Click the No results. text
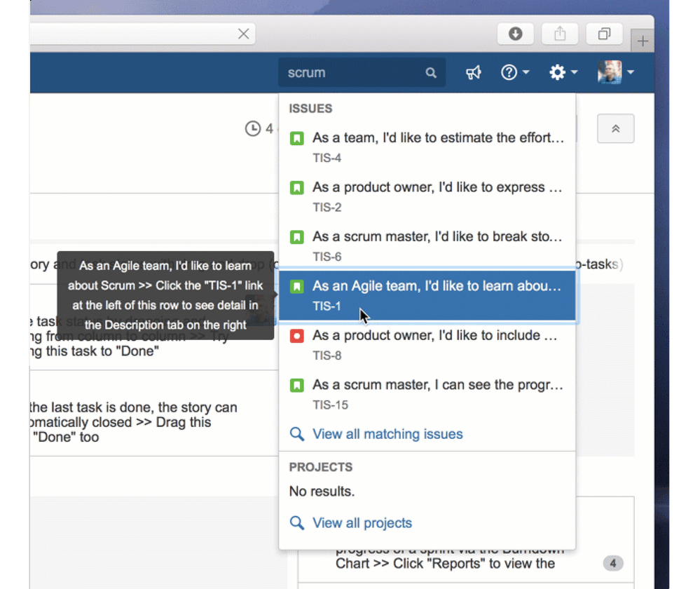Screen dimensions: 700x589 322,492
